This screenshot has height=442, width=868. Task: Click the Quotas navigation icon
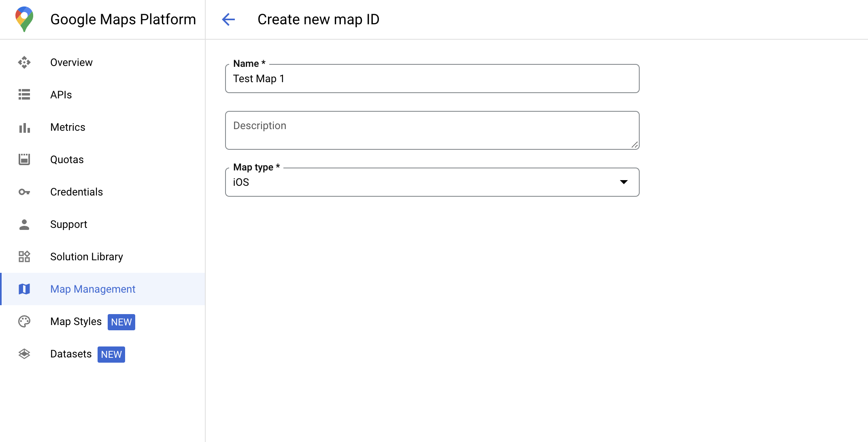(x=24, y=159)
